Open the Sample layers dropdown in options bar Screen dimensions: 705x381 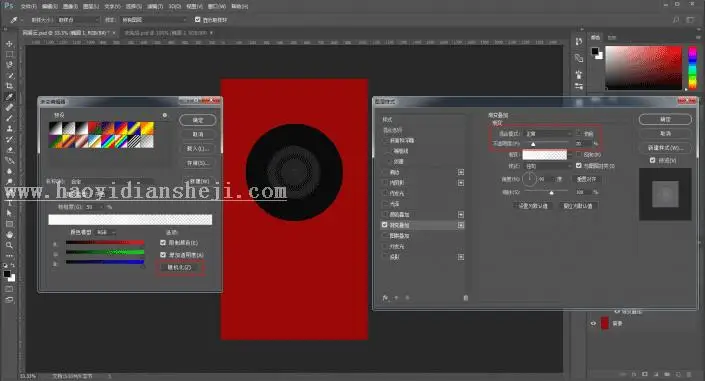coord(153,20)
